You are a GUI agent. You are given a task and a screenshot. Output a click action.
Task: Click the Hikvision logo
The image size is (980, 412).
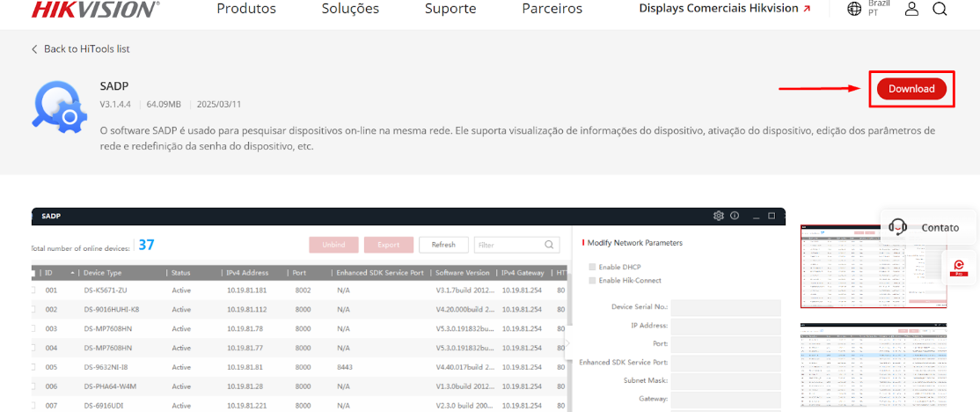pyautogui.click(x=95, y=8)
